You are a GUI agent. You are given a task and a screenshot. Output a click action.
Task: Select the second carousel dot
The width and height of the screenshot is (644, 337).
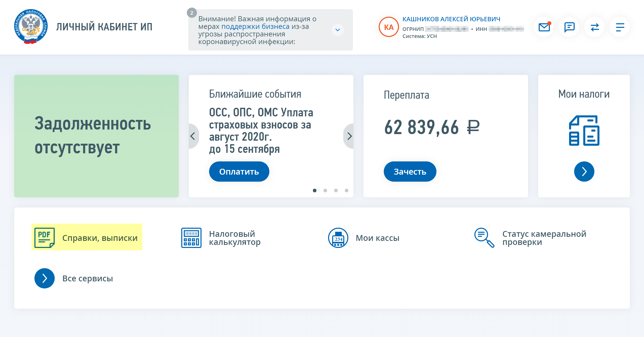point(325,191)
